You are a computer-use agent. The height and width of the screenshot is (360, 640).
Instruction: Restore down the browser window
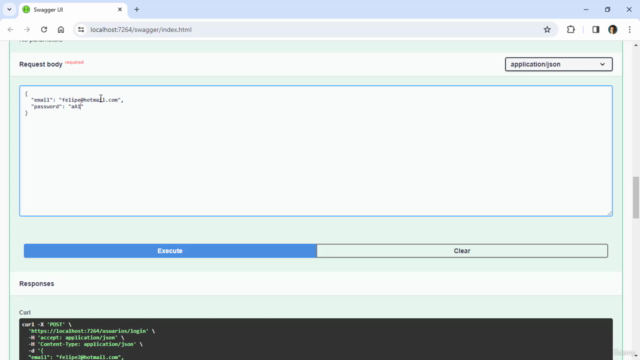click(607, 9)
